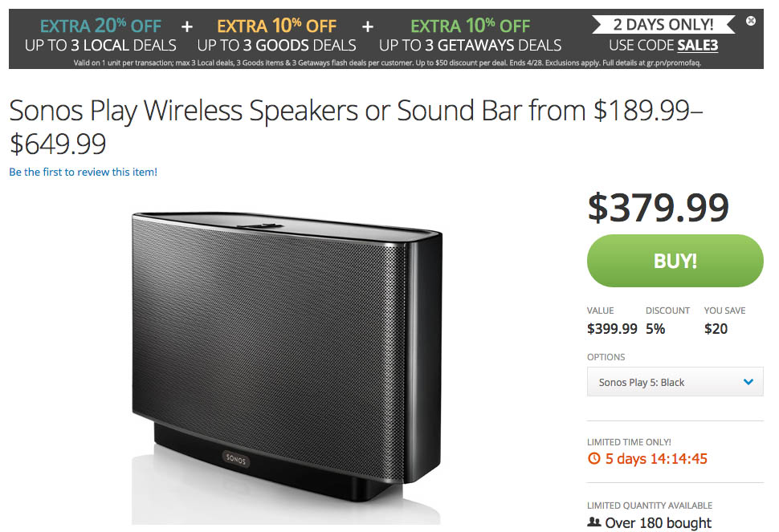Click the Sonos speaker product image
Viewport: 779px width, 532px height.
287,353
